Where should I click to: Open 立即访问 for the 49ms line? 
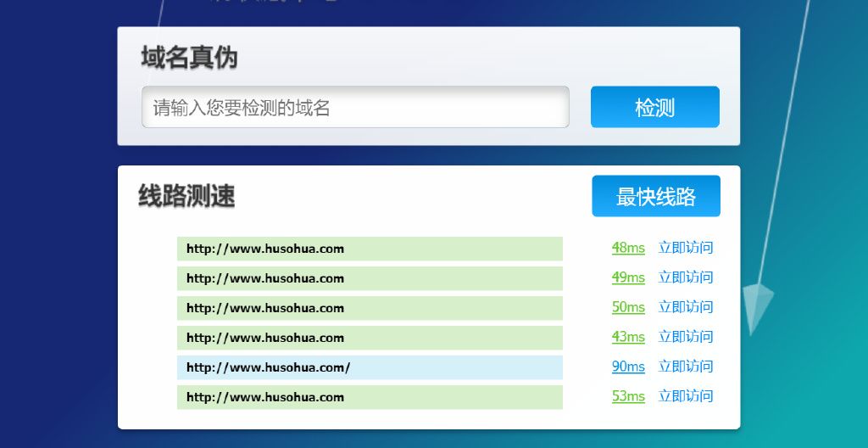[685, 277]
